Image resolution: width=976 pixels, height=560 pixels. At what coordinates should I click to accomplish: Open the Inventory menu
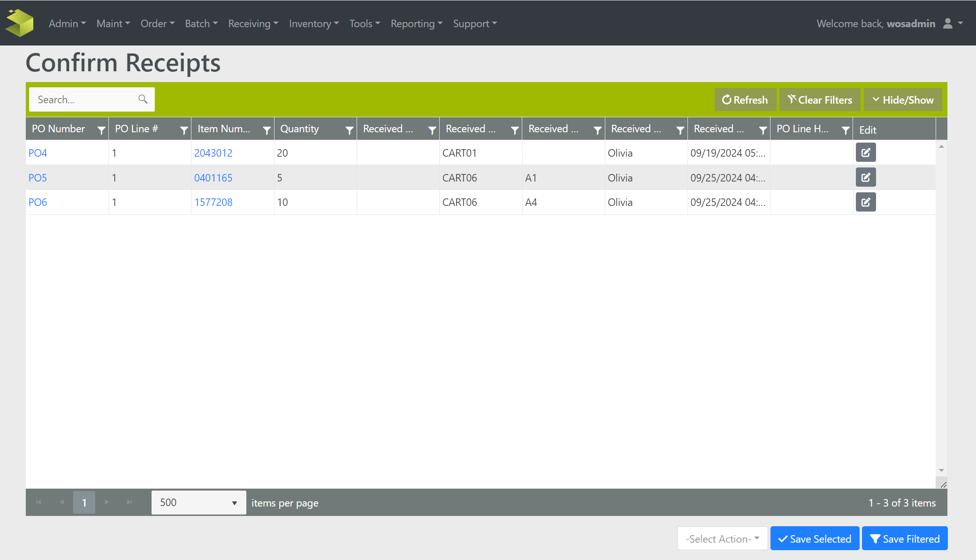(313, 23)
